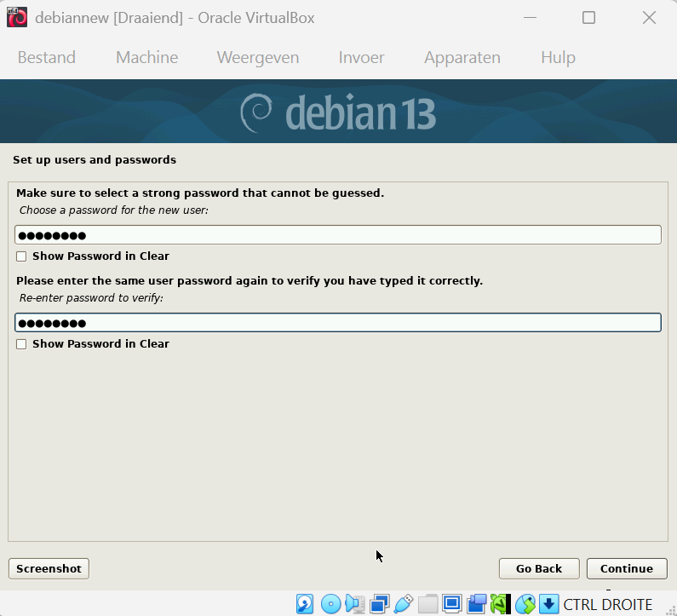Click the mouse integration status icon
The width and height of the screenshot is (677, 616).
pyautogui.click(x=525, y=603)
